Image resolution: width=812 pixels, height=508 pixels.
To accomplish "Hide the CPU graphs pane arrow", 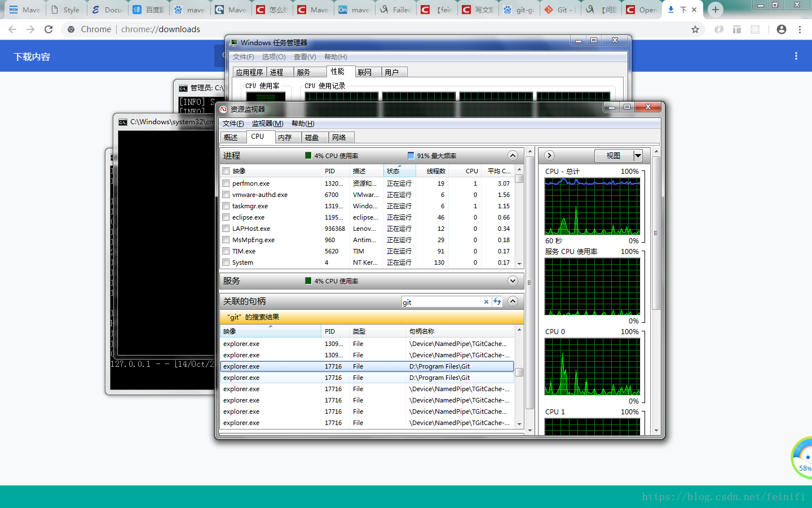I will point(549,156).
